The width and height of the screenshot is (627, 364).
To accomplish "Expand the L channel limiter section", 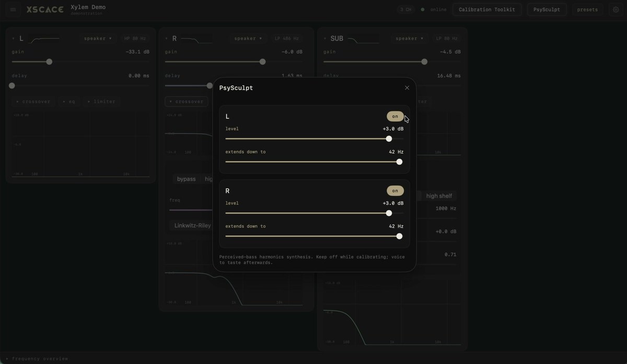I will pyautogui.click(x=101, y=101).
